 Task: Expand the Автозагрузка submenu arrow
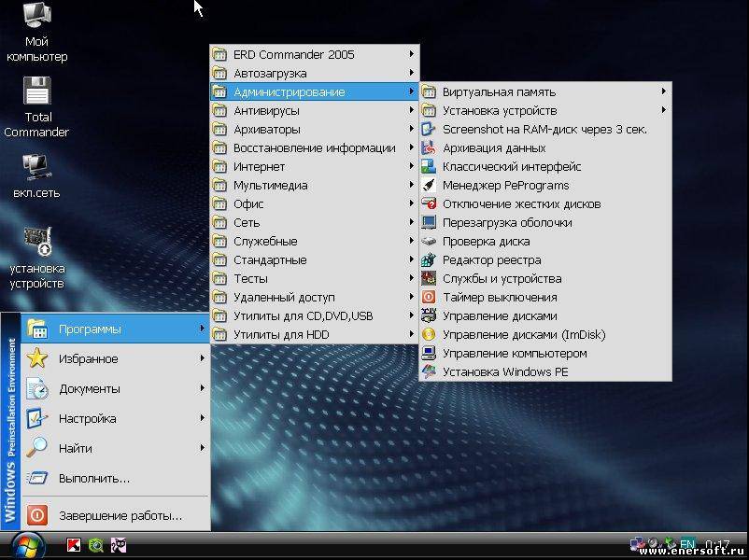point(411,73)
